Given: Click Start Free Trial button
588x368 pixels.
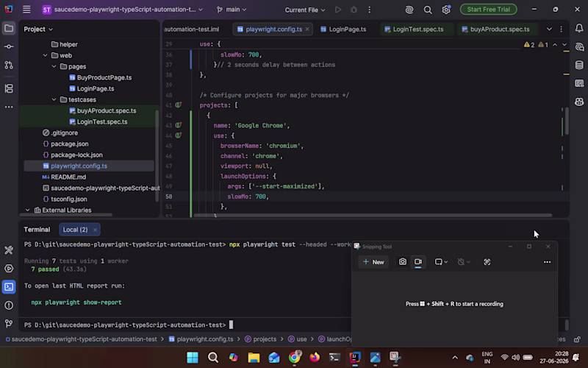Looking at the screenshot, I should (x=488, y=10).
